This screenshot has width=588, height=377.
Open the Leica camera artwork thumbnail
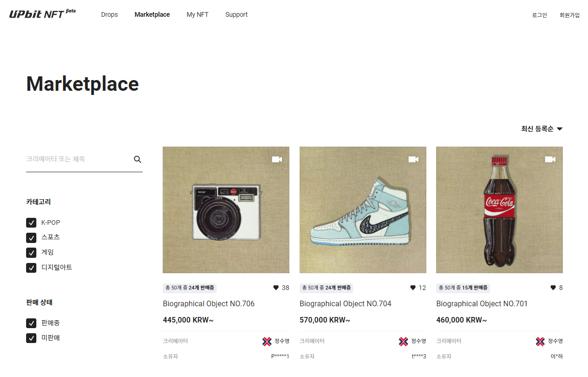point(226,210)
